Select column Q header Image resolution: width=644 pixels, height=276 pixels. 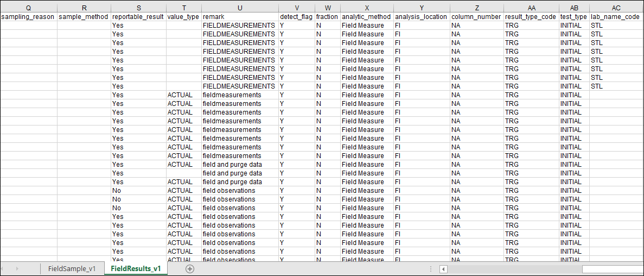point(28,8)
